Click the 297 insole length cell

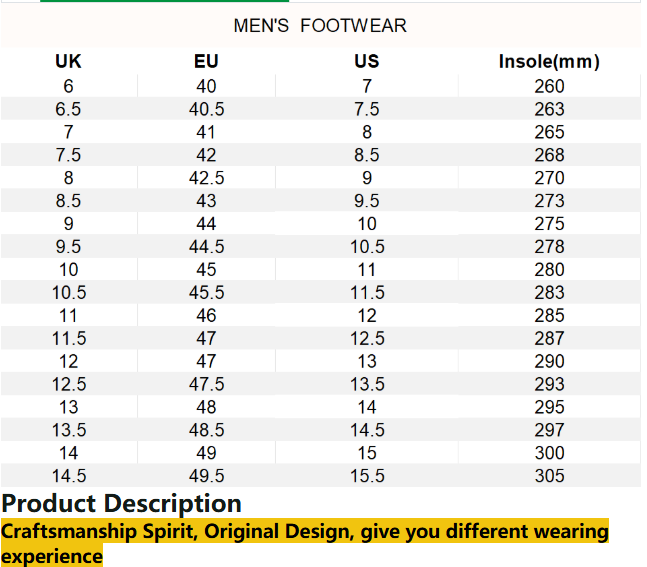coord(549,430)
